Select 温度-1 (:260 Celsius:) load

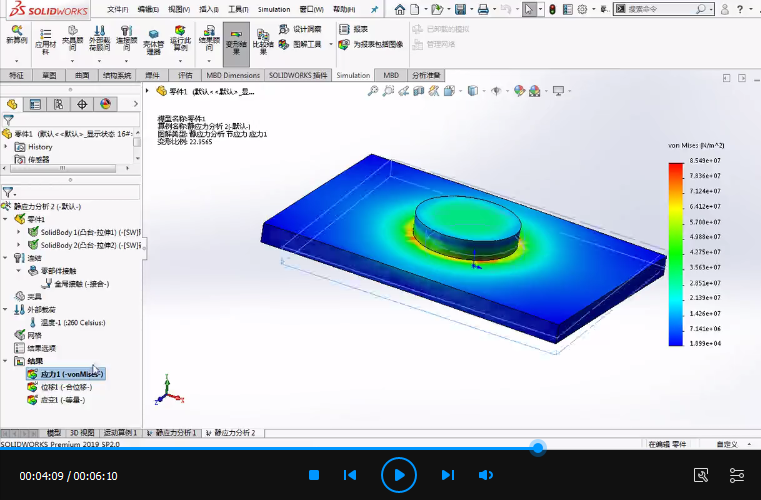click(x=67, y=322)
